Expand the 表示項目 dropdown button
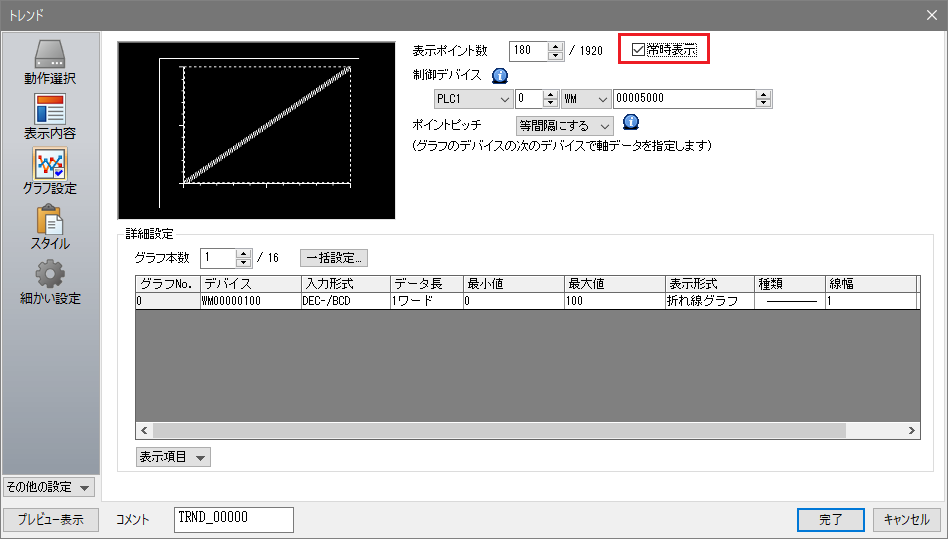 click(x=173, y=457)
